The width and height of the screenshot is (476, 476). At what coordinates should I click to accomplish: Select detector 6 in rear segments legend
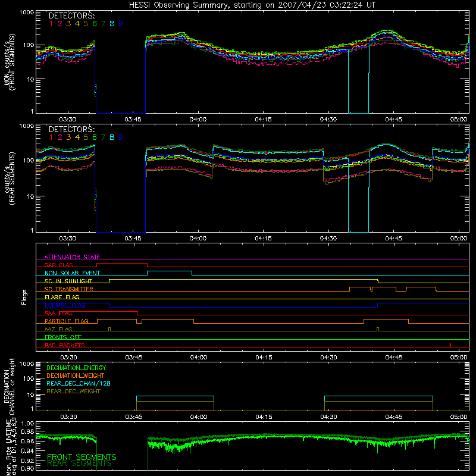(x=95, y=137)
